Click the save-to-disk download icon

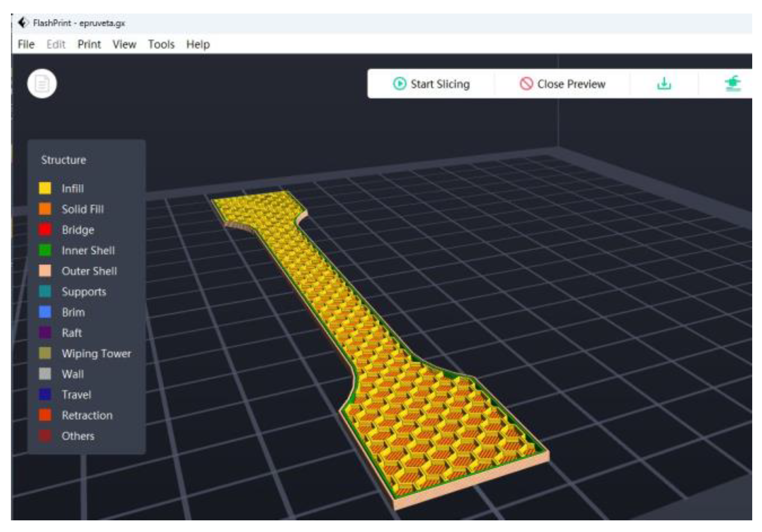pos(664,84)
